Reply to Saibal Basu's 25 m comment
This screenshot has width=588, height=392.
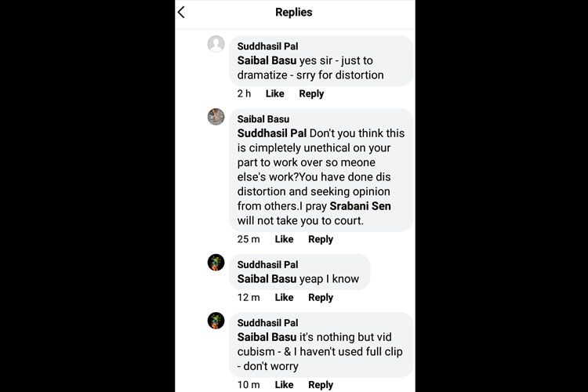click(x=321, y=240)
